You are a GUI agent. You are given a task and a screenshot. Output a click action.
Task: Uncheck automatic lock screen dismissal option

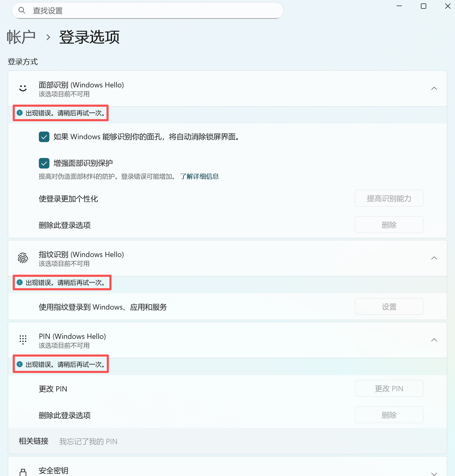[44, 137]
